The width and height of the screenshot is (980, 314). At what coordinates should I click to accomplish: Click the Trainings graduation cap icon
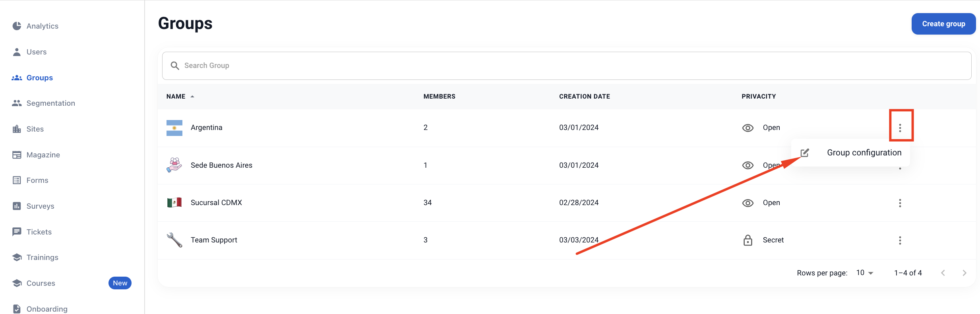click(17, 258)
